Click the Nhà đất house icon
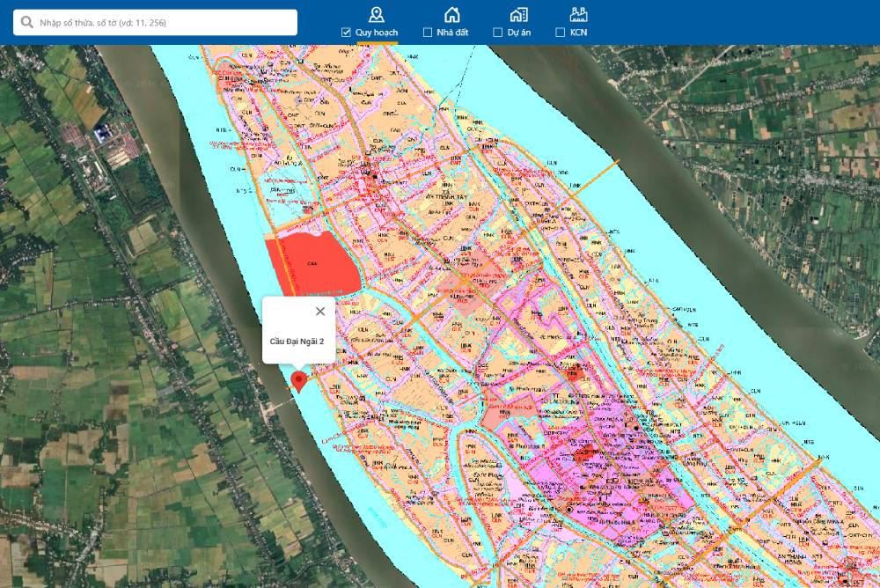 (x=451, y=14)
